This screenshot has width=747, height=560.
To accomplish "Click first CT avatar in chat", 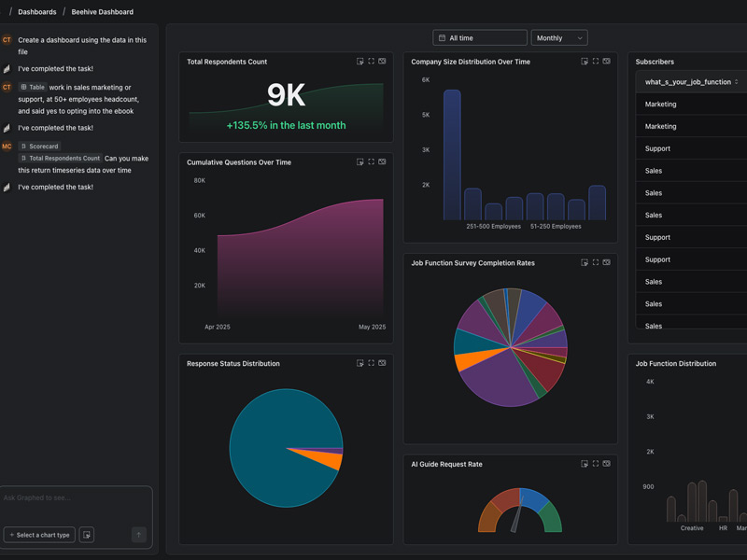I will click(x=7, y=40).
